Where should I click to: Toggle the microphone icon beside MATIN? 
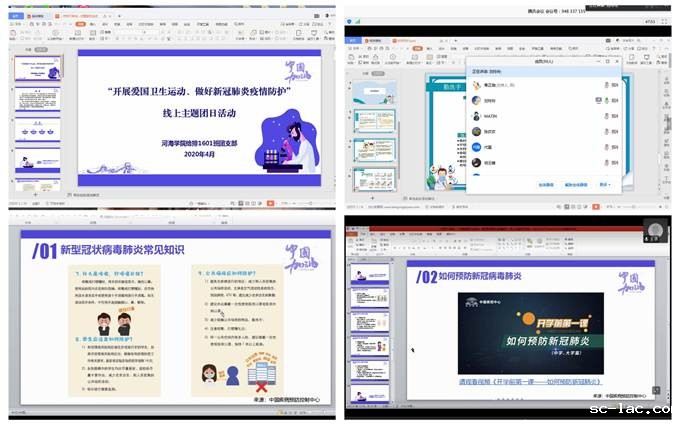tap(606, 116)
